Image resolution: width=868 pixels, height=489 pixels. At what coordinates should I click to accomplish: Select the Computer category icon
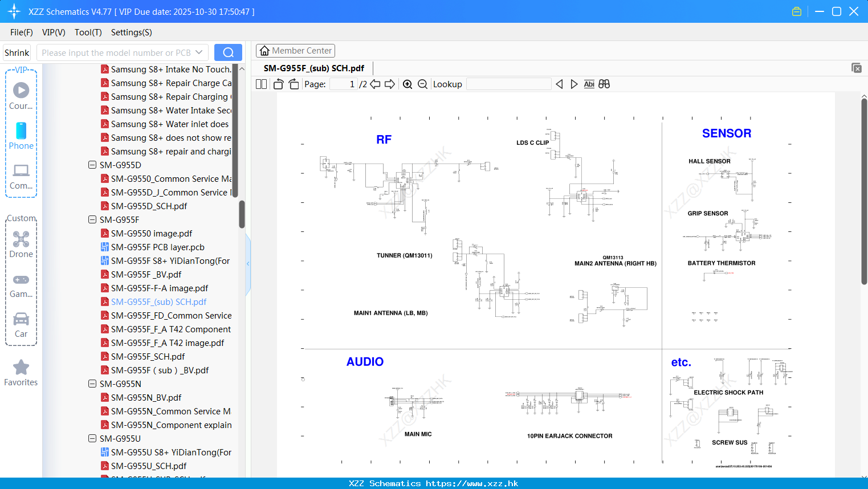[x=21, y=170]
